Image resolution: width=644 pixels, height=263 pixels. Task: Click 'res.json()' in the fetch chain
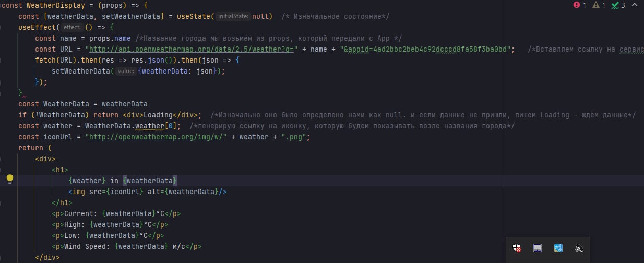[152, 60]
